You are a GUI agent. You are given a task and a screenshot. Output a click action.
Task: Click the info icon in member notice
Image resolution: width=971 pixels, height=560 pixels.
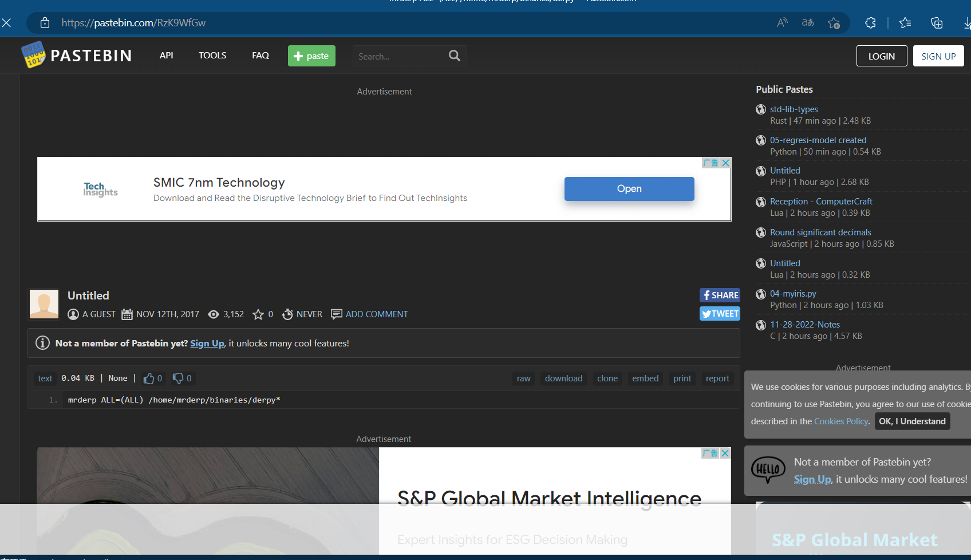pos(42,343)
